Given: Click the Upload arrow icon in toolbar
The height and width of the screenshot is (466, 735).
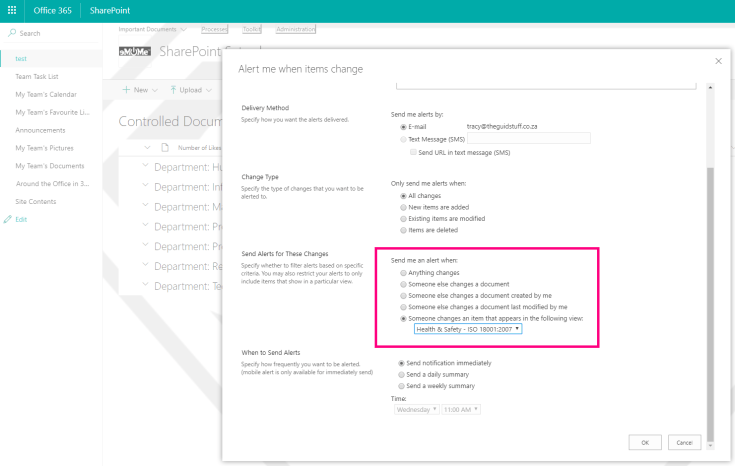Looking at the screenshot, I should point(173,90).
